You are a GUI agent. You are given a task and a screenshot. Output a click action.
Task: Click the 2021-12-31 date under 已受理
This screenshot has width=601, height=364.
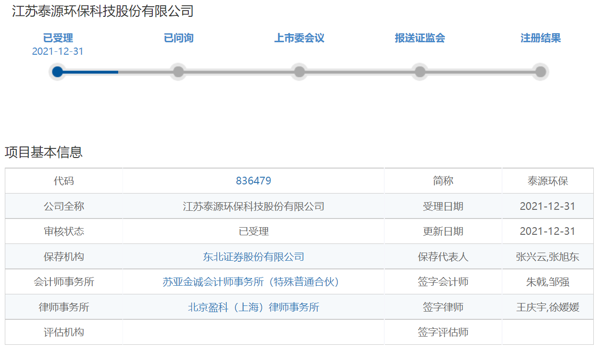(x=58, y=51)
